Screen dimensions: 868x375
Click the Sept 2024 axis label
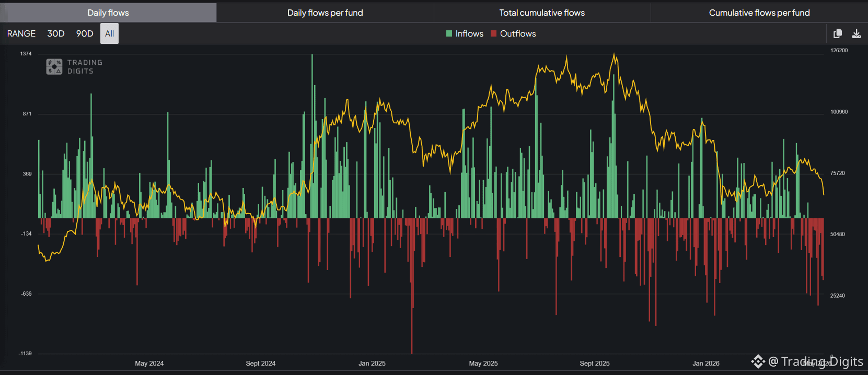pyautogui.click(x=261, y=364)
